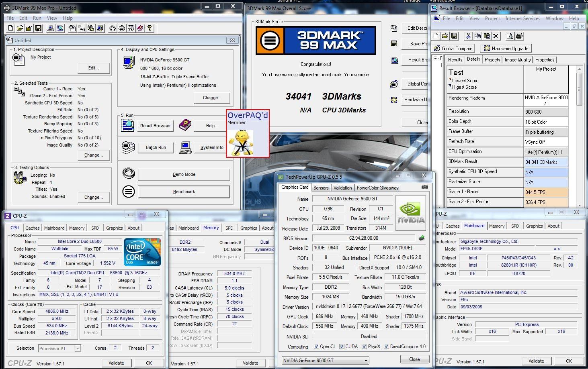Click Copy icon in Result Browser toolbar
Image resolution: width=588 pixels, height=369 pixels.
pyautogui.click(x=477, y=36)
